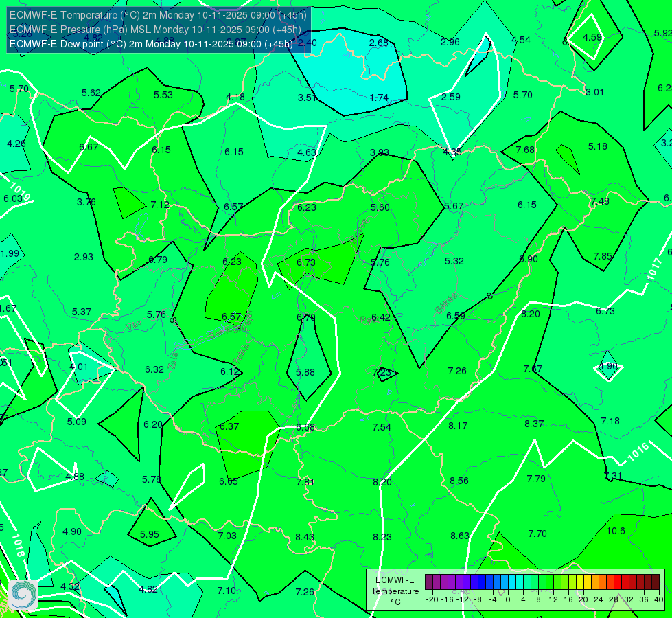Click the 1.74 temperature value
Image resolution: width=672 pixels, height=618 pixels.
tap(380, 98)
